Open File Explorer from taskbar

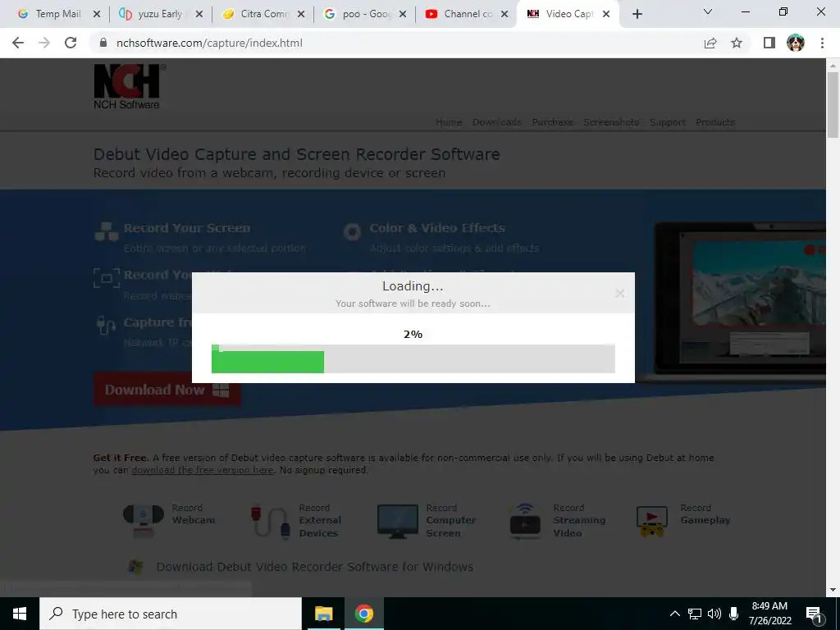click(x=323, y=614)
